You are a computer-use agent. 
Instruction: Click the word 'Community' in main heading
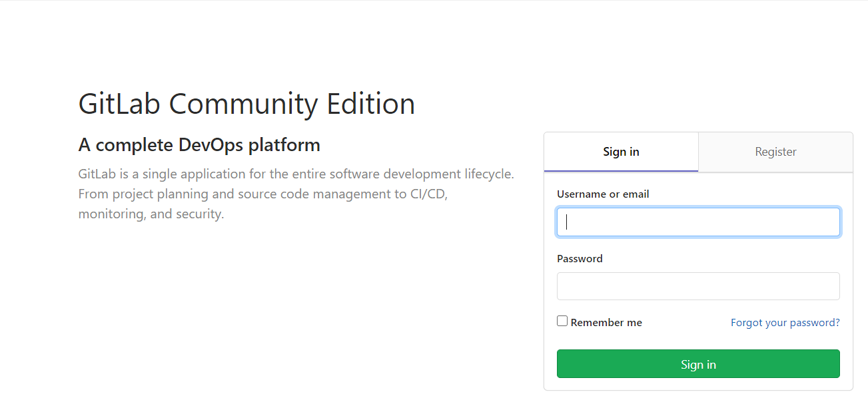pyautogui.click(x=243, y=104)
